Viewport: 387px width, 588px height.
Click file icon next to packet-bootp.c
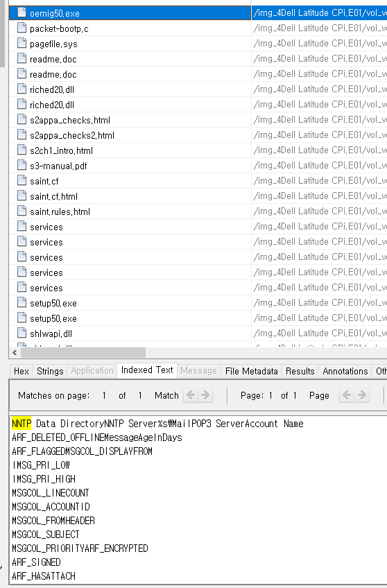tap(22, 28)
